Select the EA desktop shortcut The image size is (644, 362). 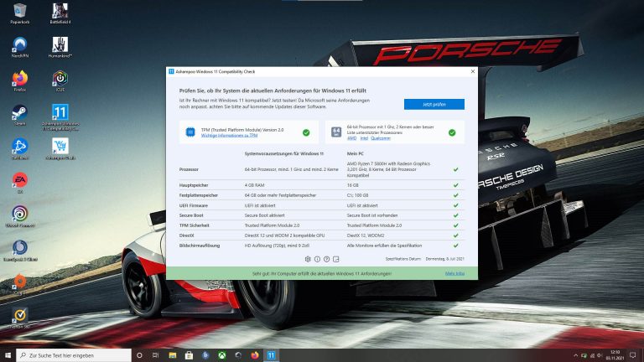18,179
